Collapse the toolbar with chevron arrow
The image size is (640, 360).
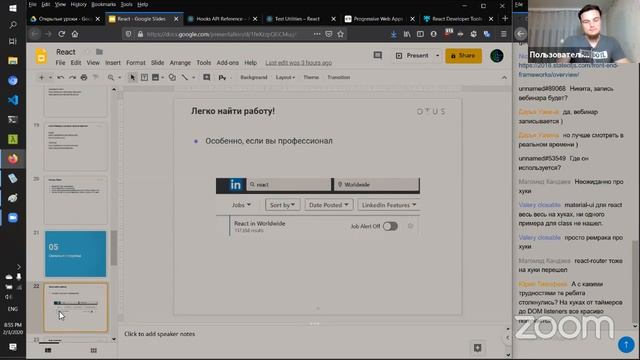tap(504, 77)
